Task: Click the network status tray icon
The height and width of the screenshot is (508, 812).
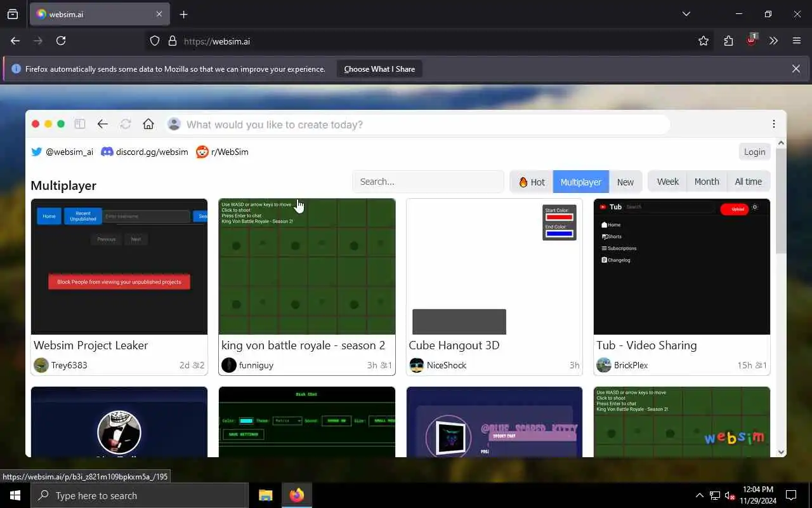Action: tap(715, 495)
